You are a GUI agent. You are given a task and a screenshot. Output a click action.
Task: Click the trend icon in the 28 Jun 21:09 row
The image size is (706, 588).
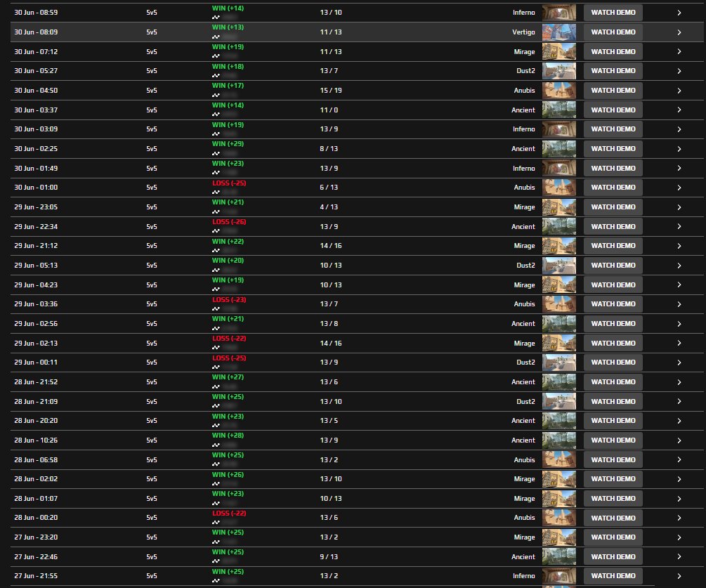216,406
